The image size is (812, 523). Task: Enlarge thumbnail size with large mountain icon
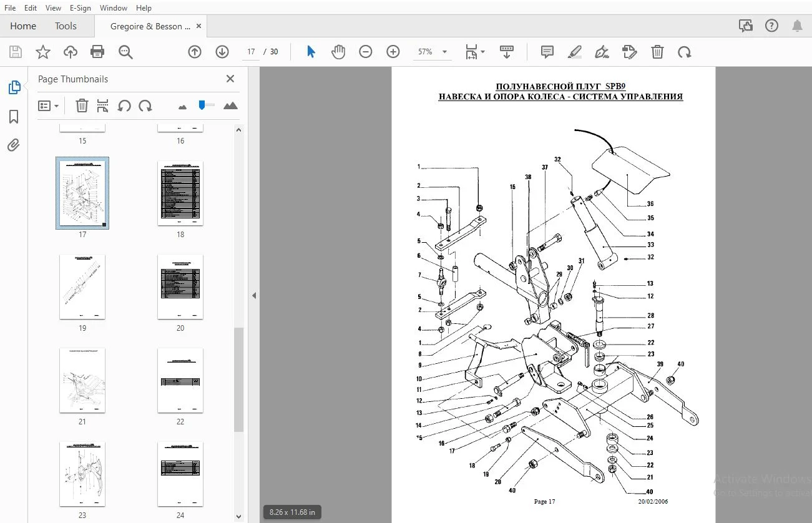(230, 106)
